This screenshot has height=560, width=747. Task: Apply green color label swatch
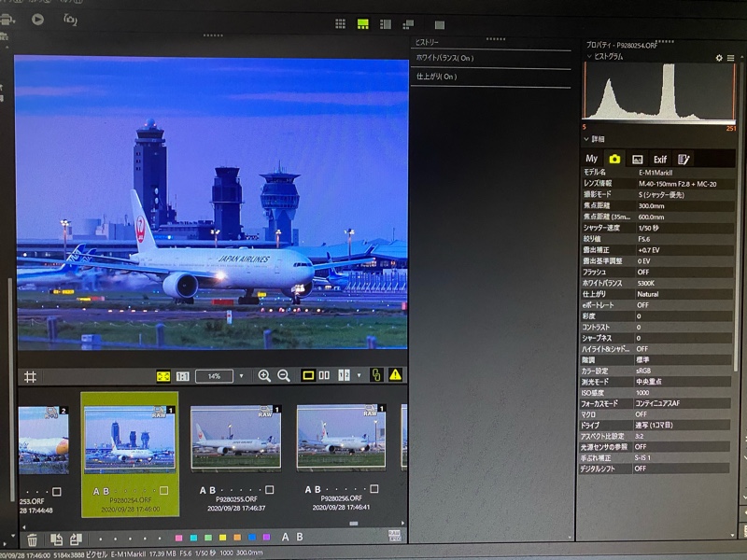[x=208, y=539]
